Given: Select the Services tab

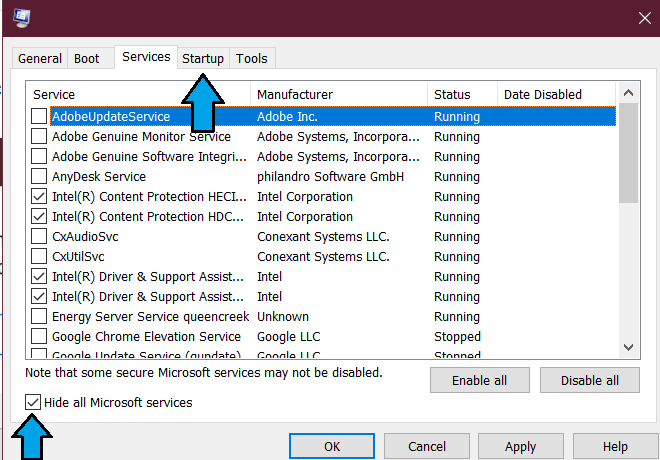Looking at the screenshot, I should 146,57.
